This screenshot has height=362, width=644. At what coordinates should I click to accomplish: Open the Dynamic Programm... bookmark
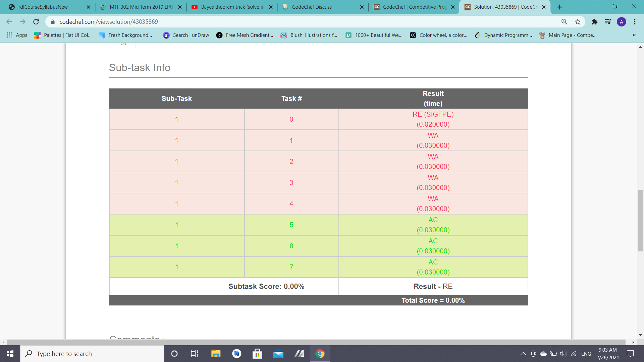tap(503, 35)
